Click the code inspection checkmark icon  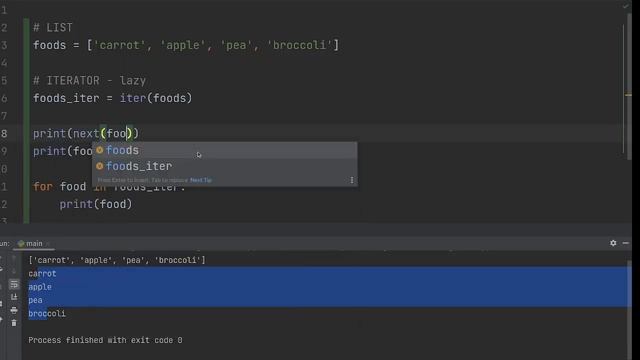[x=626, y=6]
